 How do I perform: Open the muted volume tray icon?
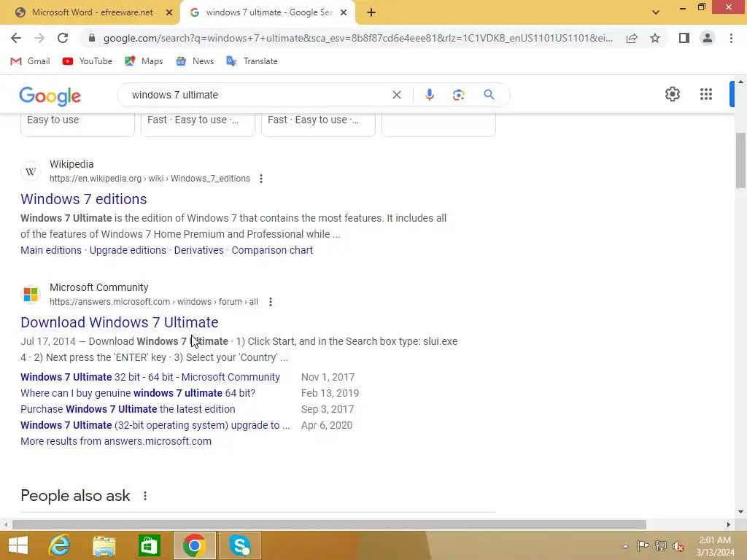click(678, 546)
